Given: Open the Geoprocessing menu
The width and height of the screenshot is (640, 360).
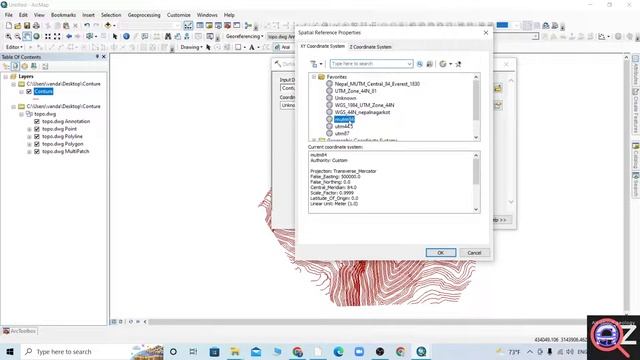Looking at the screenshot, I should pos(144,15).
